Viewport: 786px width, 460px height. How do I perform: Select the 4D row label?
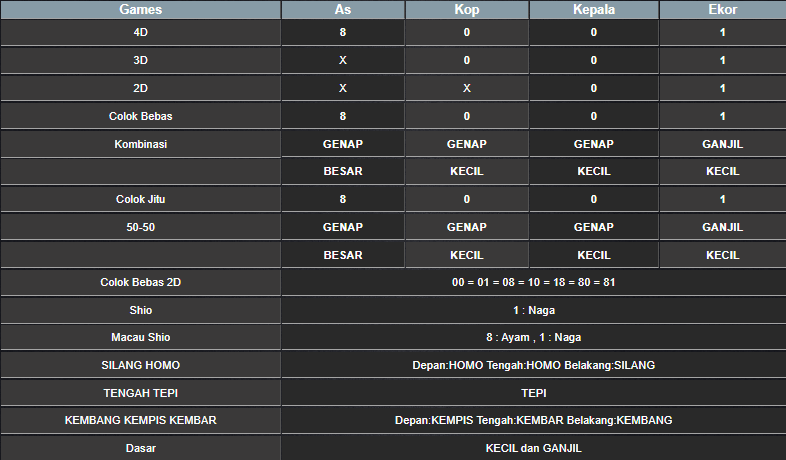pos(140,33)
